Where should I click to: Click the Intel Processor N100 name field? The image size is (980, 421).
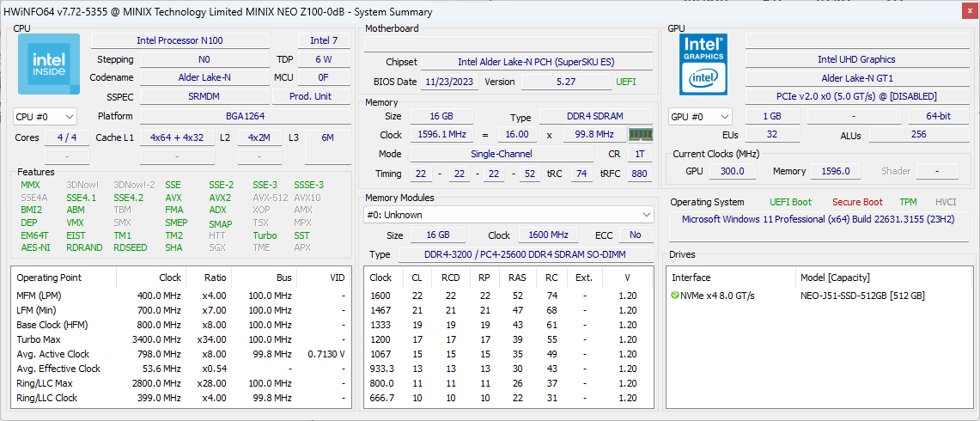180,40
